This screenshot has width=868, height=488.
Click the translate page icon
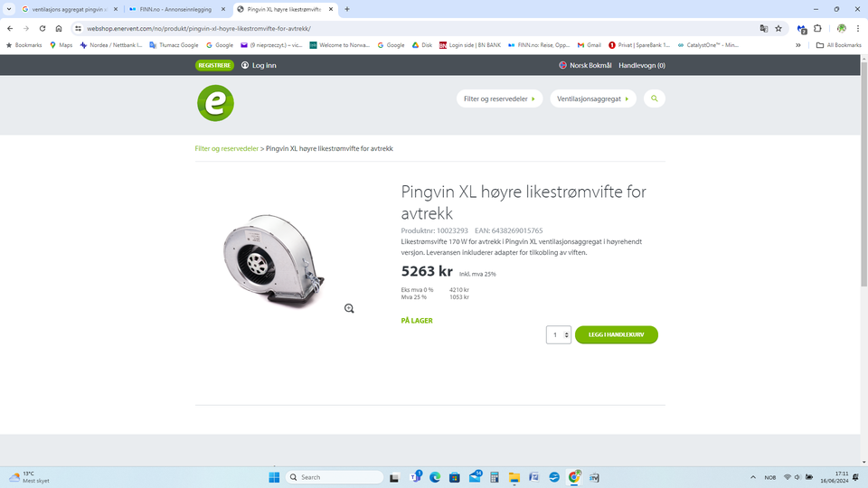point(764,28)
